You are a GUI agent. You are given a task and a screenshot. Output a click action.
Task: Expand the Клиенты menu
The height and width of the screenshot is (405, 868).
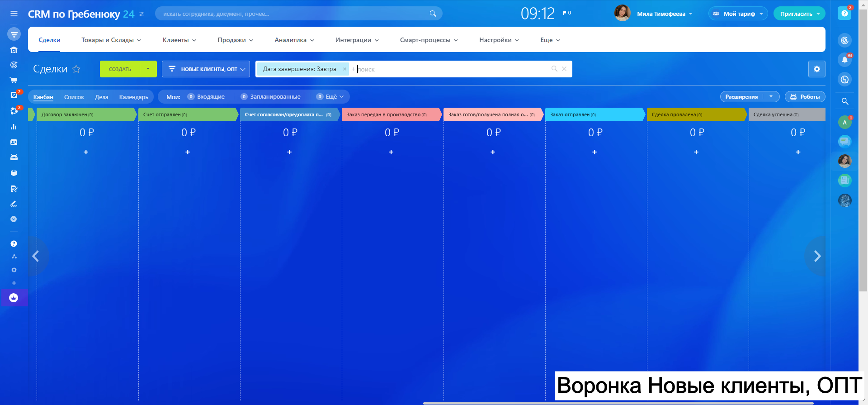(179, 40)
